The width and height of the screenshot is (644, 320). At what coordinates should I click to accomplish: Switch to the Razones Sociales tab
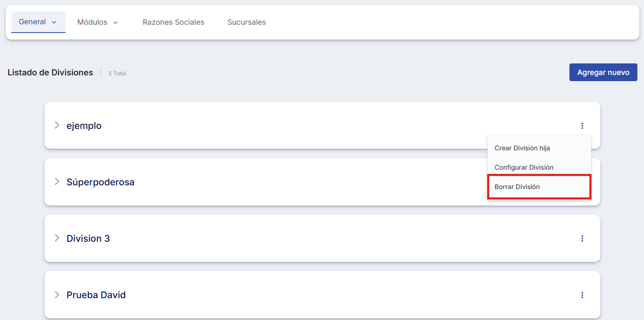[173, 22]
